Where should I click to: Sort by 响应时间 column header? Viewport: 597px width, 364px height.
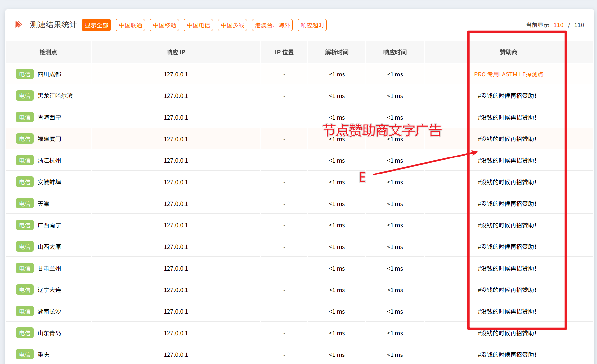point(395,52)
